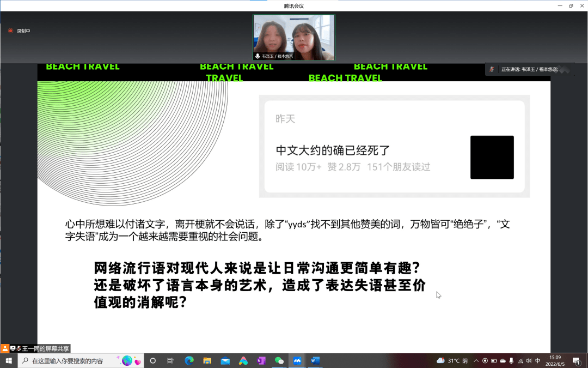Screen dimensions: 588x368
Task: Click the OneDrive cloud tray icon
Action: 503,361
